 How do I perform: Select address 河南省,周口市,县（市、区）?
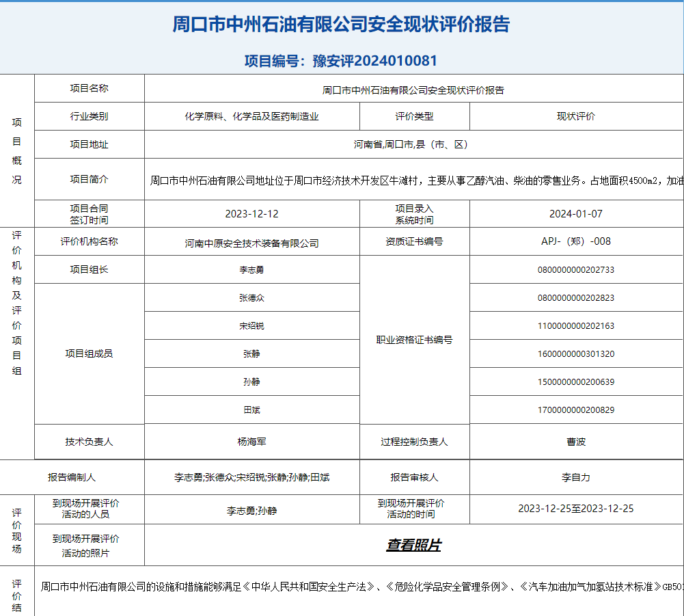[x=411, y=144]
